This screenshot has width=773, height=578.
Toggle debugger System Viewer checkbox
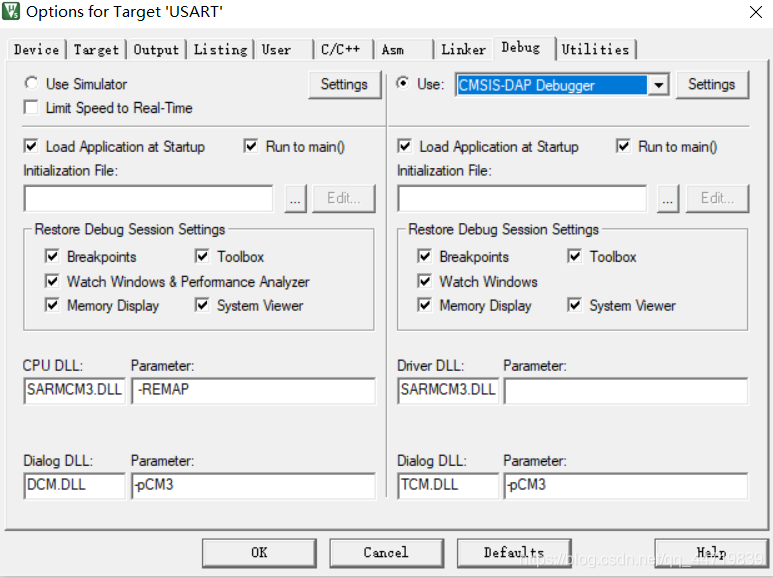coord(574,305)
